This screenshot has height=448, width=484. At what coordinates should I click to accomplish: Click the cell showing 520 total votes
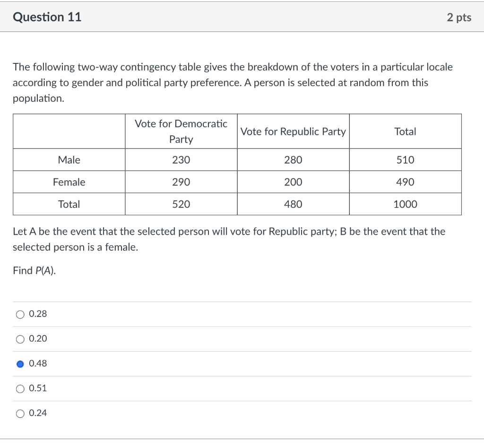click(x=181, y=204)
